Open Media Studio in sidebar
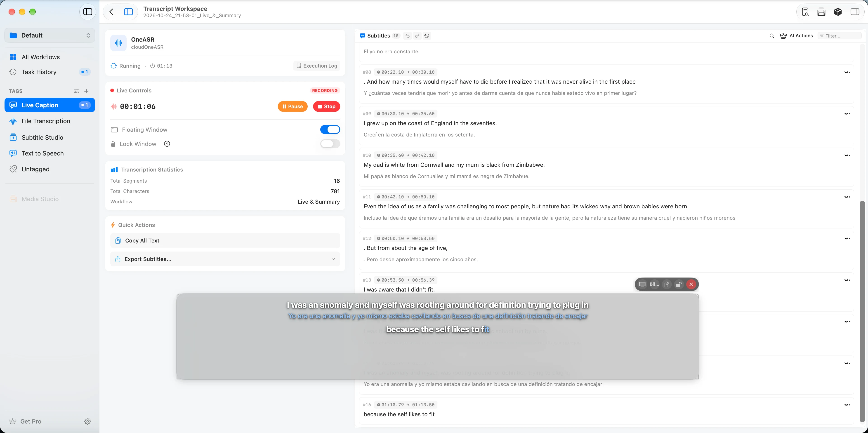Screen dimensions: 868x433 (x=50, y=199)
